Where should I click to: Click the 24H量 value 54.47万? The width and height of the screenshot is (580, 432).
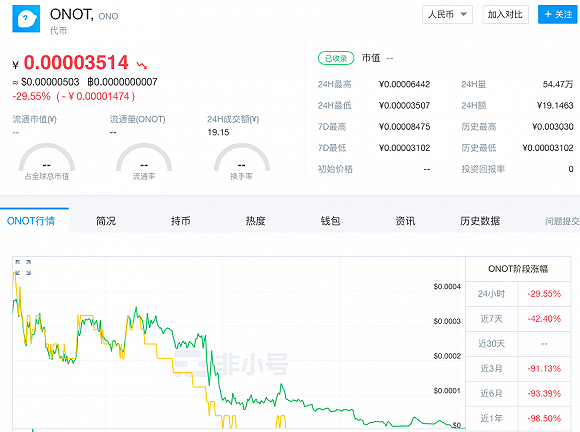(558, 84)
